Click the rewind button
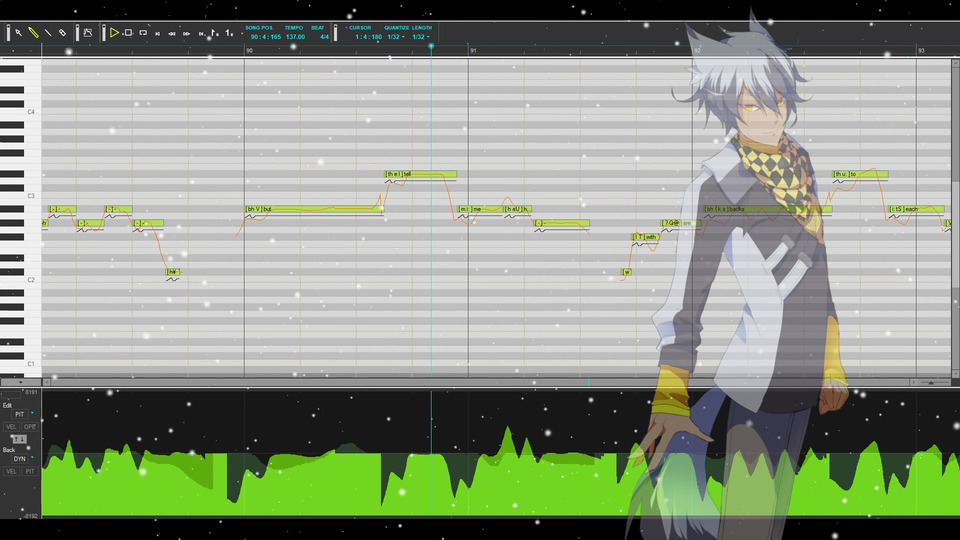Screen dimensions: 960x540 tap(172, 34)
